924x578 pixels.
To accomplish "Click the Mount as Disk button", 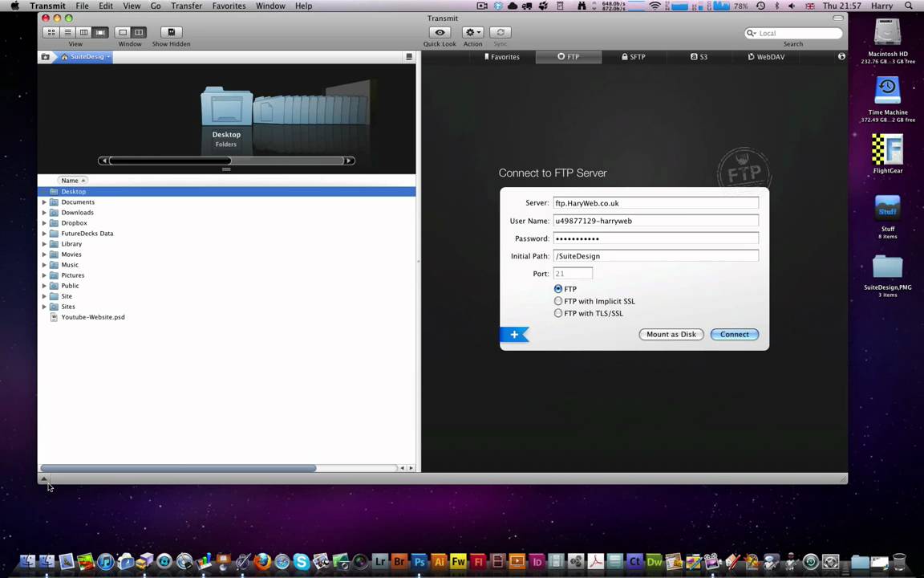I will point(671,334).
